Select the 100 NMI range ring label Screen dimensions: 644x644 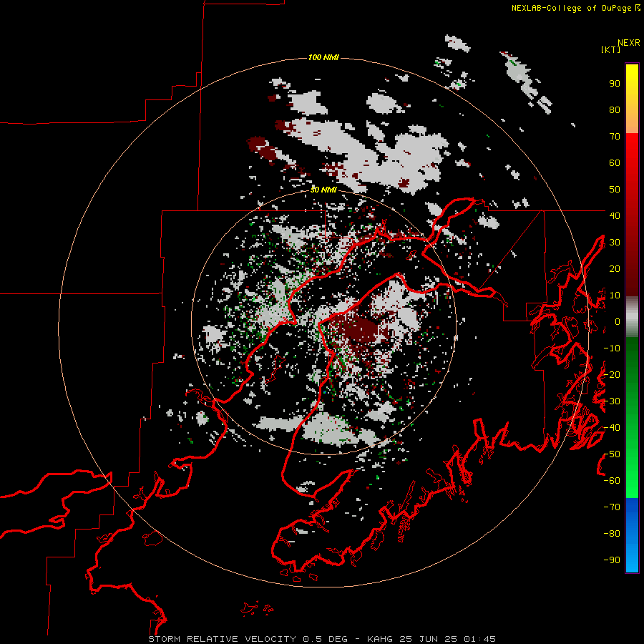[323, 57]
